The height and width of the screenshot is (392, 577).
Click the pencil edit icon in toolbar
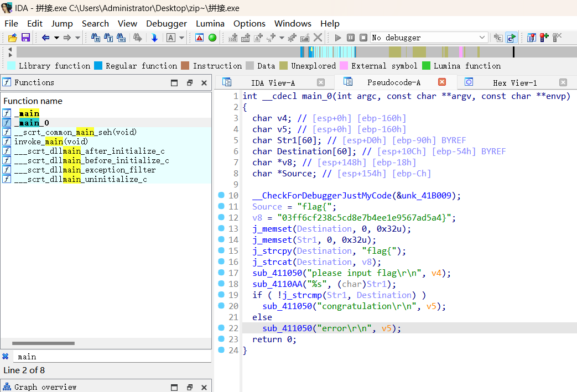[x=305, y=38]
